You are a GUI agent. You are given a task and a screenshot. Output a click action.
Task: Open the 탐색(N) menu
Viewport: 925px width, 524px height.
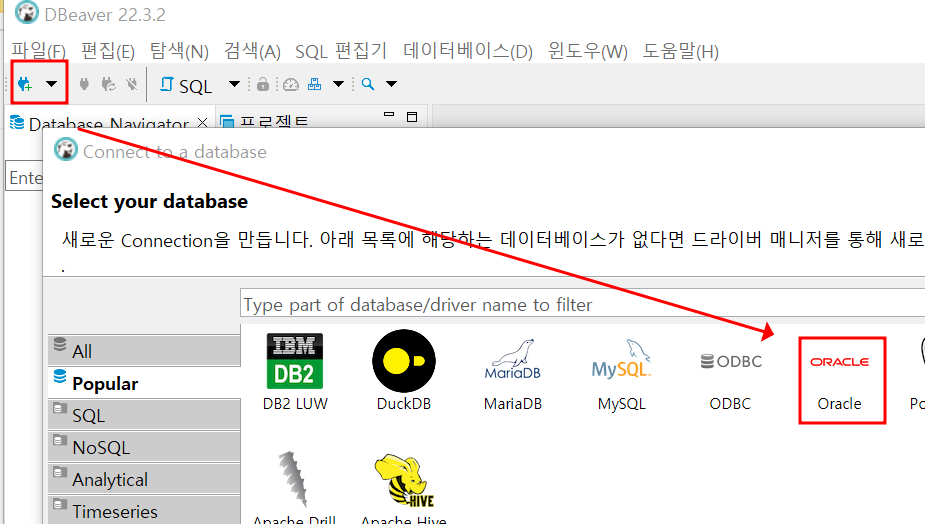click(x=179, y=51)
